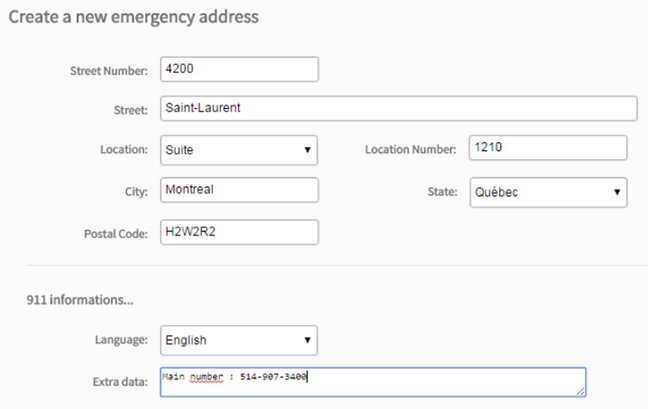Click the '911 informations...' section heading

(x=80, y=300)
